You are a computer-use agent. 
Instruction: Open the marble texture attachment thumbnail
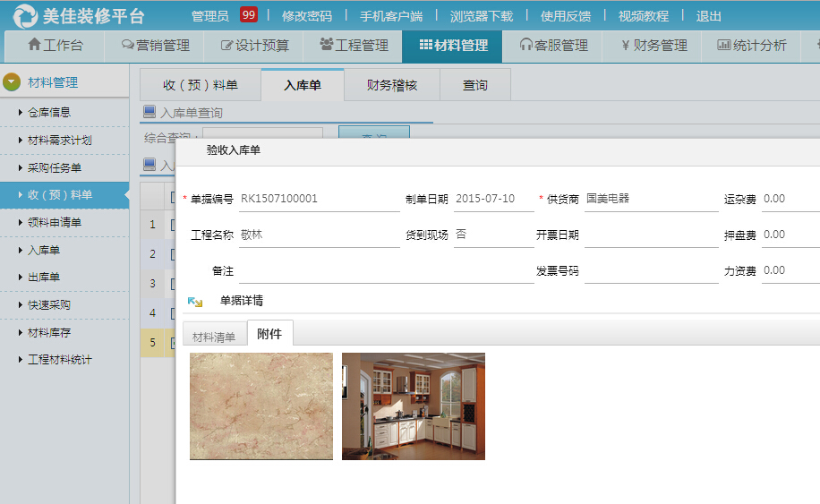[x=261, y=406]
